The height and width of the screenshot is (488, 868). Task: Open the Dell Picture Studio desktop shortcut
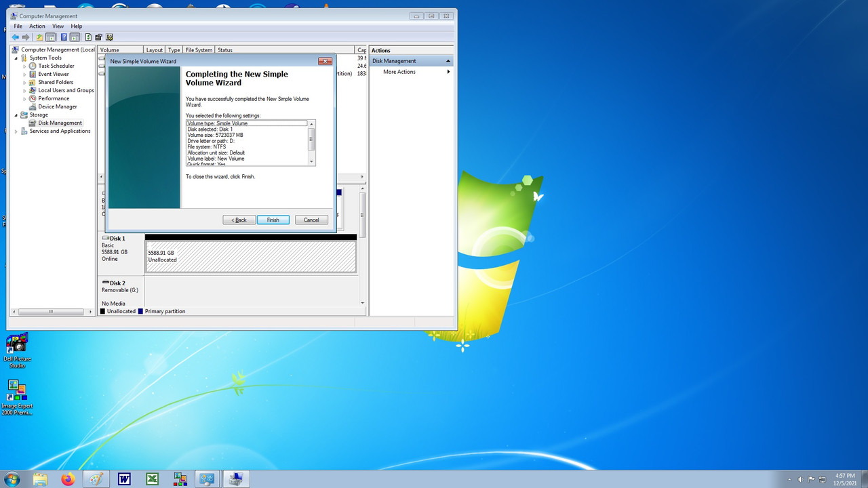pyautogui.click(x=17, y=350)
